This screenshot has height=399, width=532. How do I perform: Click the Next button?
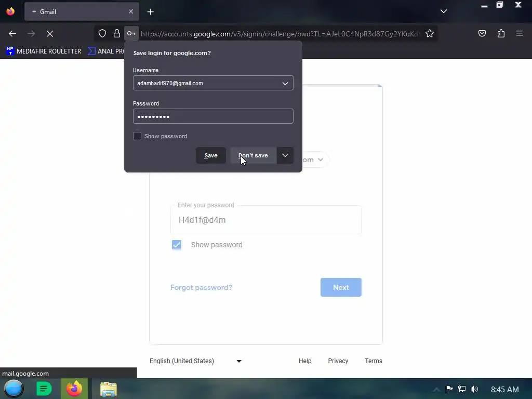[341, 287]
